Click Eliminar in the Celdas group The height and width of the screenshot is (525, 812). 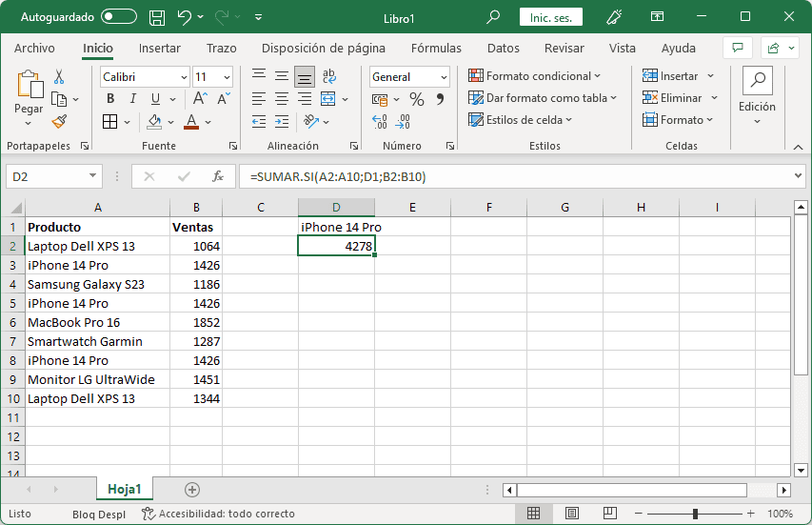click(680, 98)
